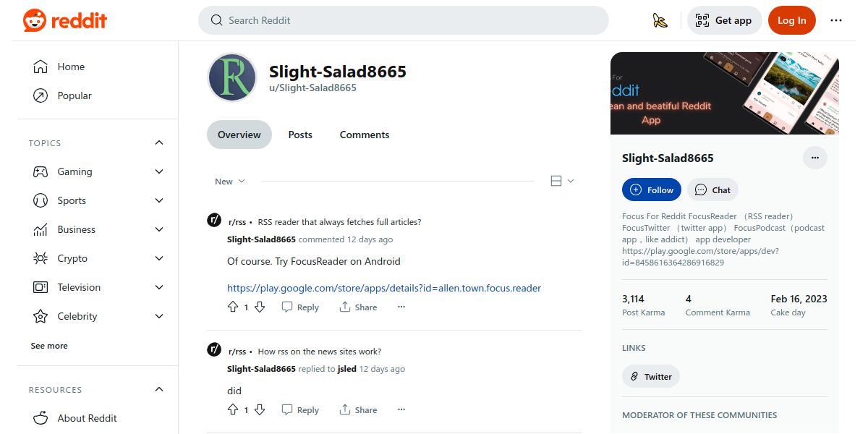Open profile options ellipsis next to Slight-Salad8665
868x434 pixels.
coord(815,158)
